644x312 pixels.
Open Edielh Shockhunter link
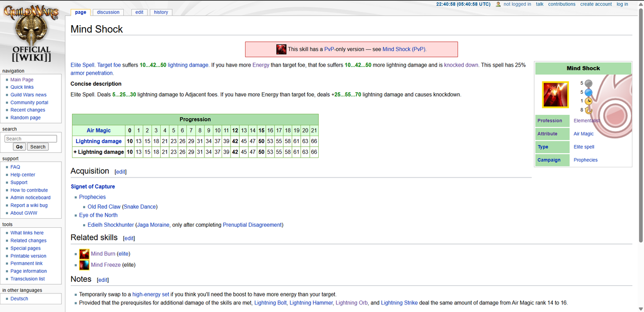(111, 225)
